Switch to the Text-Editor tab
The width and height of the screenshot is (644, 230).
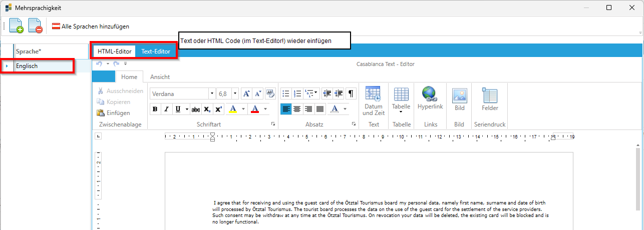click(x=156, y=51)
